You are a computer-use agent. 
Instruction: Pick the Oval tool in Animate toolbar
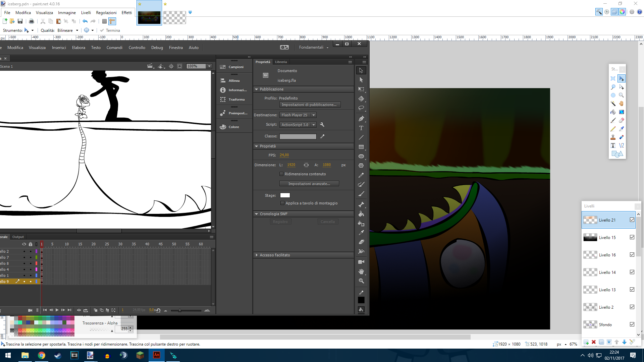point(361,156)
